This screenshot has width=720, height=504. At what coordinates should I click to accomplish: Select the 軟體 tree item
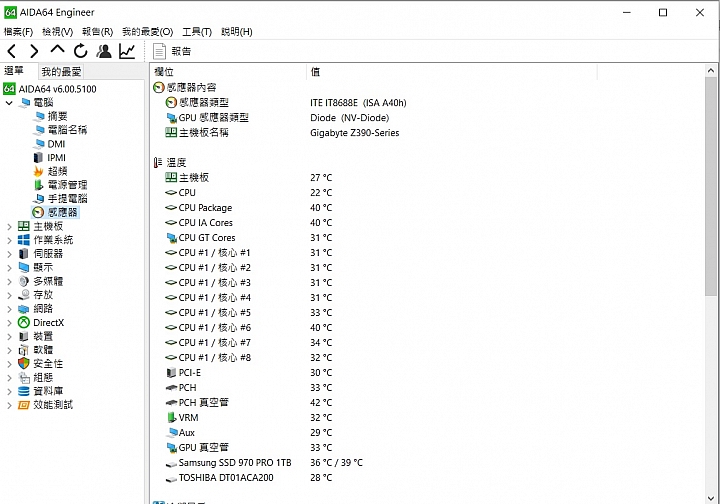(x=43, y=350)
